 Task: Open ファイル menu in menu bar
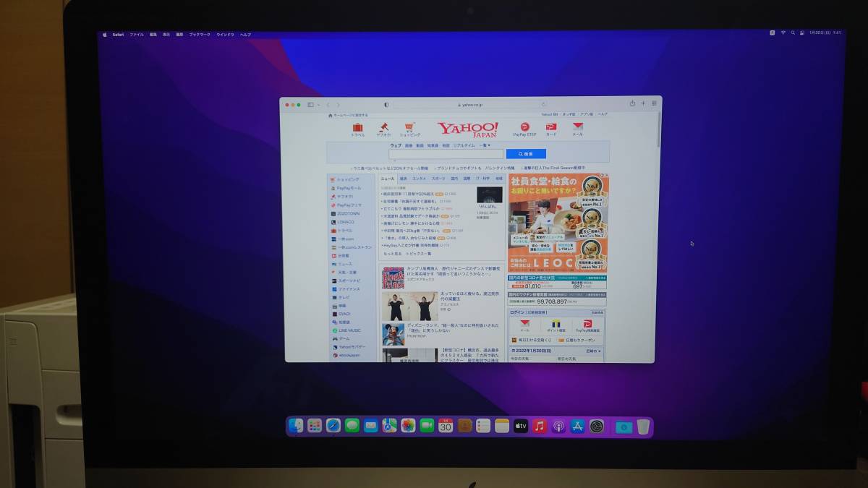(137, 34)
